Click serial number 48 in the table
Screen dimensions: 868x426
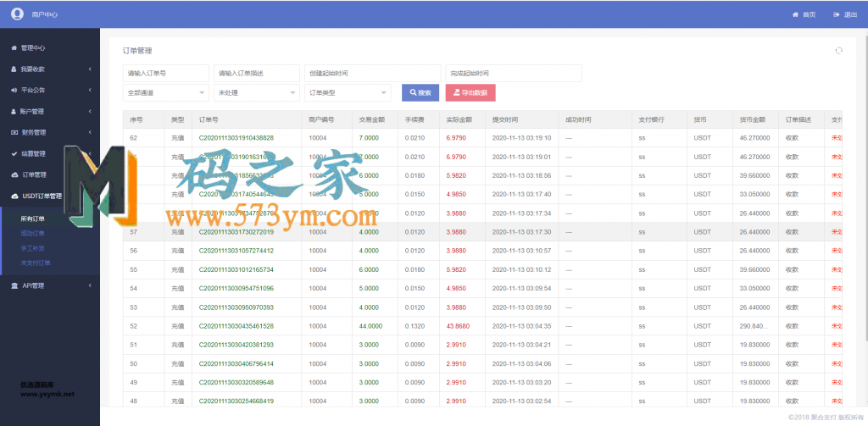click(x=133, y=401)
